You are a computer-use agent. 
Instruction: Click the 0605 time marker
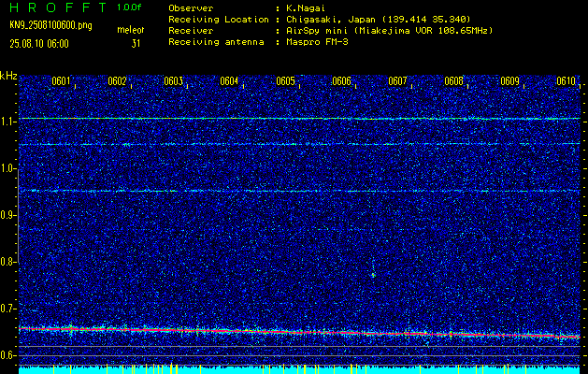tap(285, 81)
